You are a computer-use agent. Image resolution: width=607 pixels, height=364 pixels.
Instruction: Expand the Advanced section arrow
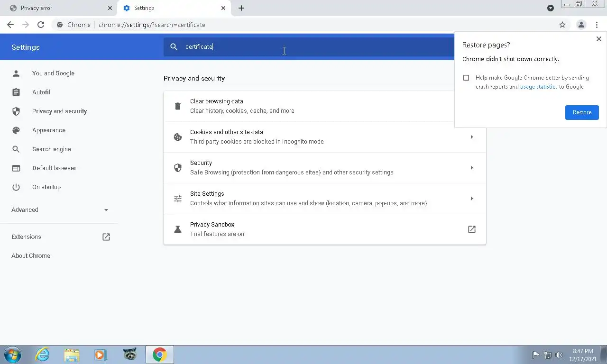[106, 209]
